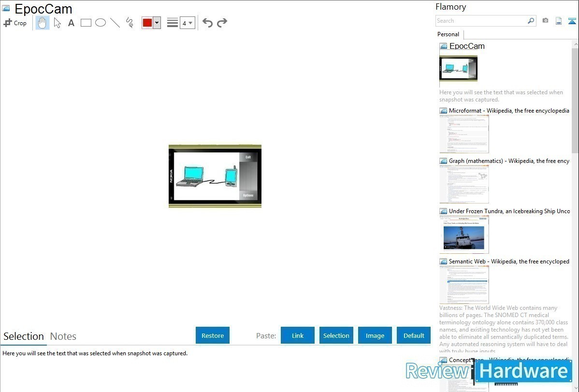Screen dimensions: 579x392
Task: Click the document icon beside the camera
Action: [559, 21]
